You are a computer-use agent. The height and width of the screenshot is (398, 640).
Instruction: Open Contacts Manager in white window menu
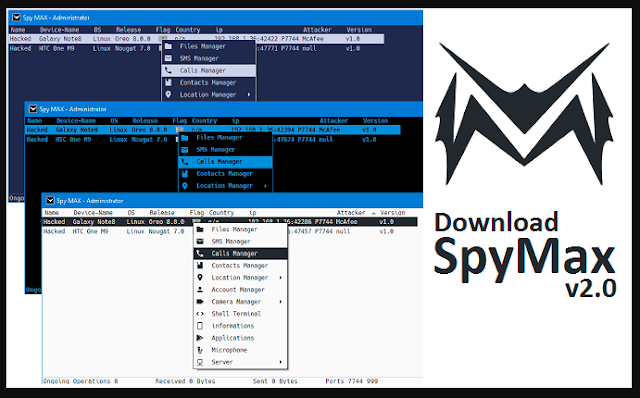tap(240, 265)
